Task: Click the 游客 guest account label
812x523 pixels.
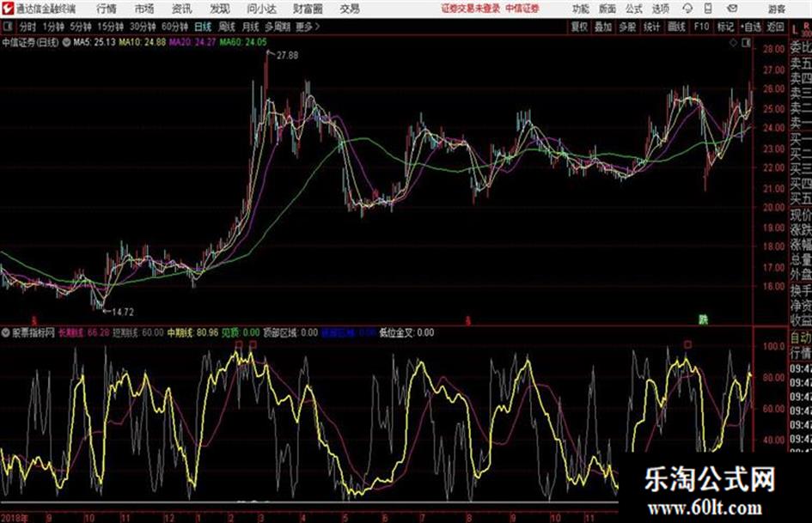Action: point(776,9)
